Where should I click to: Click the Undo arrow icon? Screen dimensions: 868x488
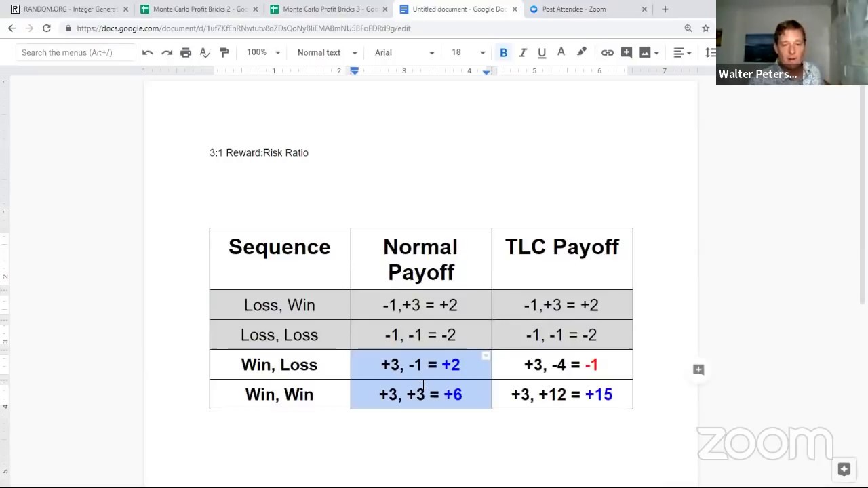(x=148, y=52)
